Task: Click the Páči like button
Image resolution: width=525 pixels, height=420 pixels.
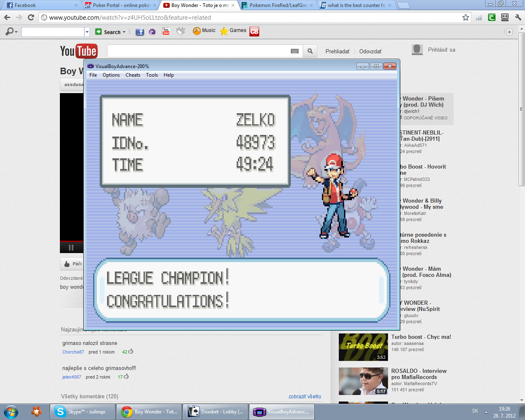Action: (73, 264)
